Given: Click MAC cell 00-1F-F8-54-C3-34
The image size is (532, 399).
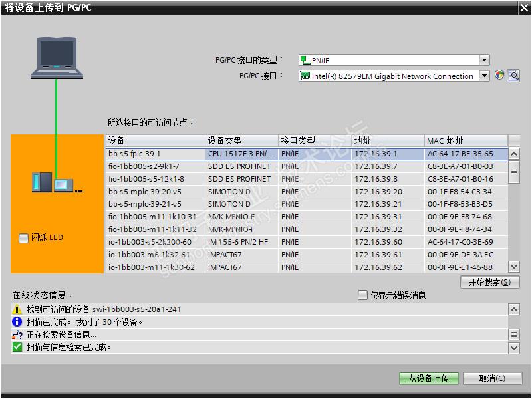Looking at the screenshot, I should point(466,192).
